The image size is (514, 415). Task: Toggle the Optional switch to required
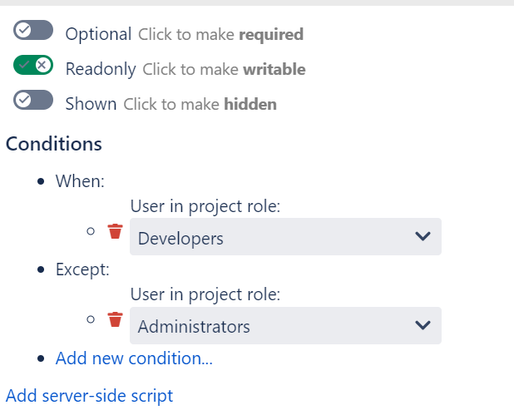[x=33, y=30]
